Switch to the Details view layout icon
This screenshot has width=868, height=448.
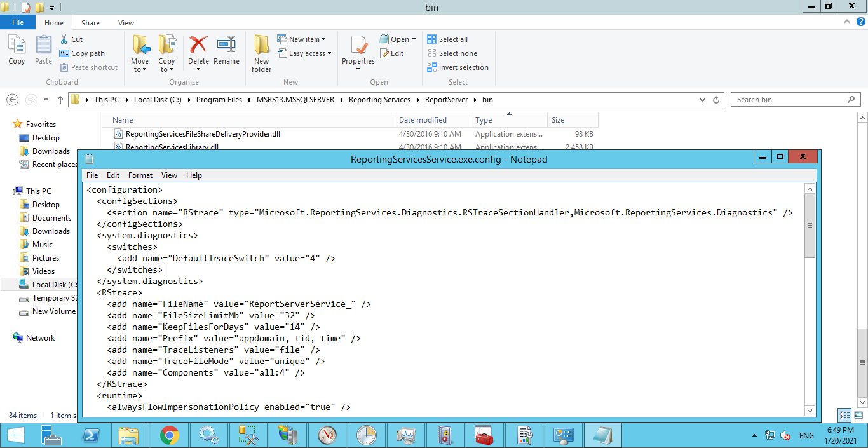[x=844, y=415]
